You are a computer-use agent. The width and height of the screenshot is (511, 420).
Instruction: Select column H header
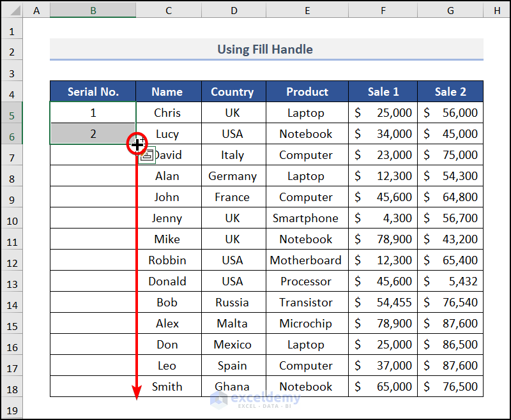497,10
